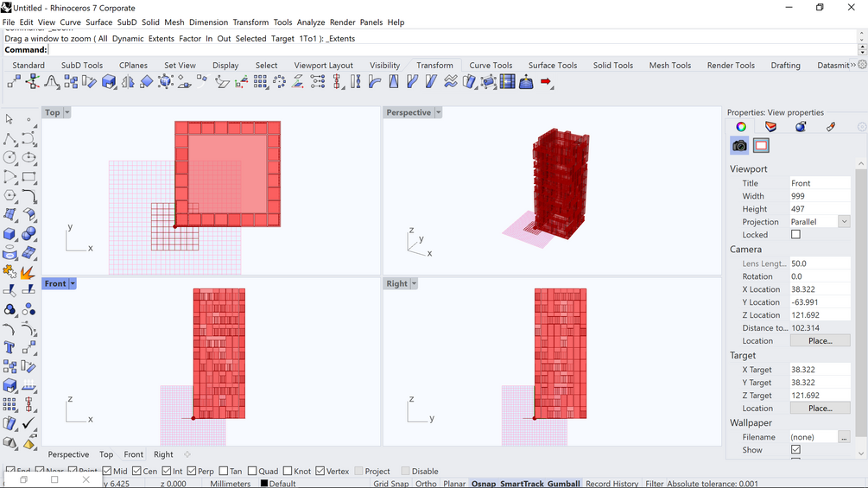The image size is (868, 488).
Task: Open the SubD menu
Action: (127, 22)
